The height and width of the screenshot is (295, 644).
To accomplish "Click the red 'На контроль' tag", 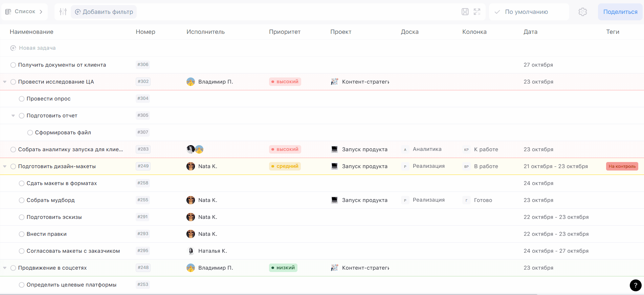I will [622, 166].
